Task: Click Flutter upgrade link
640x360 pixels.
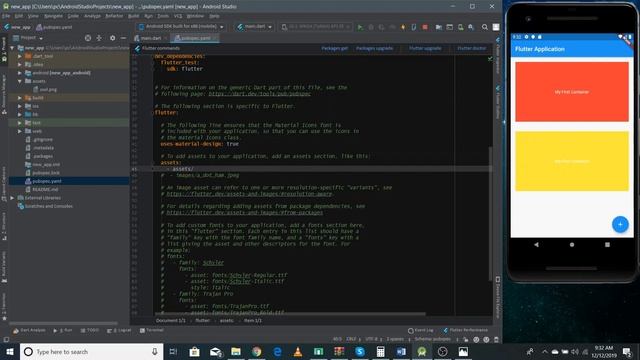Action: pos(425,48)
